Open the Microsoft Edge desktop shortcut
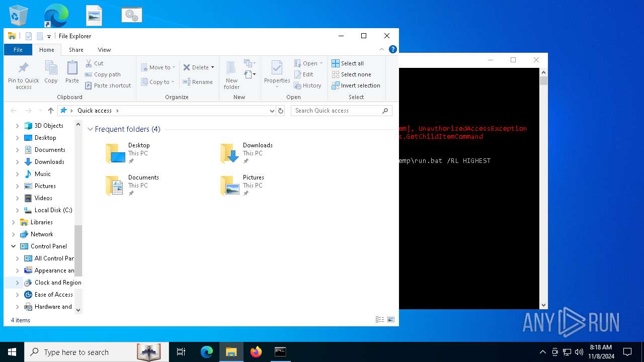The width and height of the screenshot is (644, 362). point(55,15)
